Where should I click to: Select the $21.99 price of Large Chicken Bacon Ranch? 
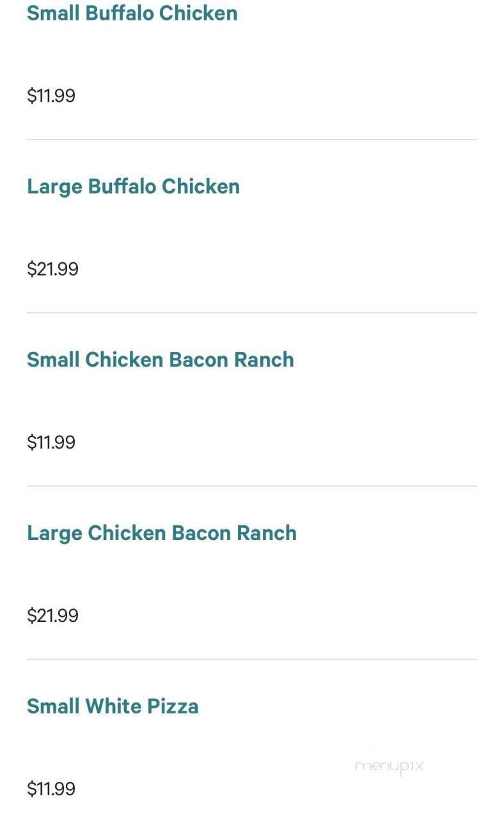52,616
